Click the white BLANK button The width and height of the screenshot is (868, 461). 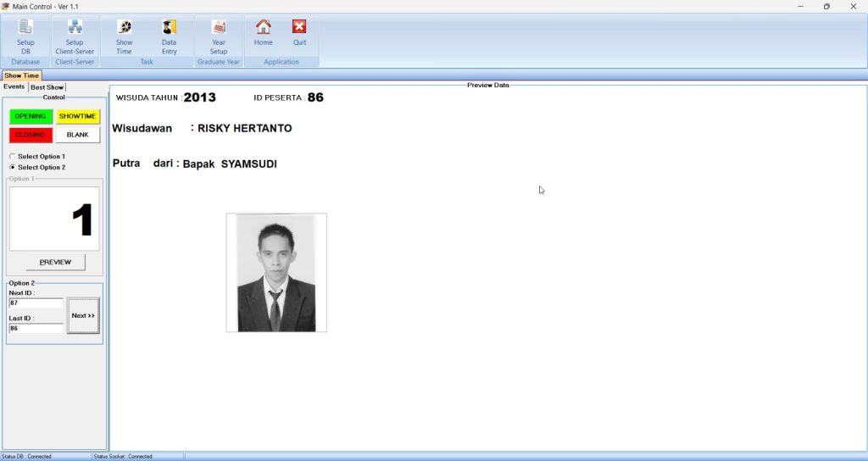[x=77, y=135]
